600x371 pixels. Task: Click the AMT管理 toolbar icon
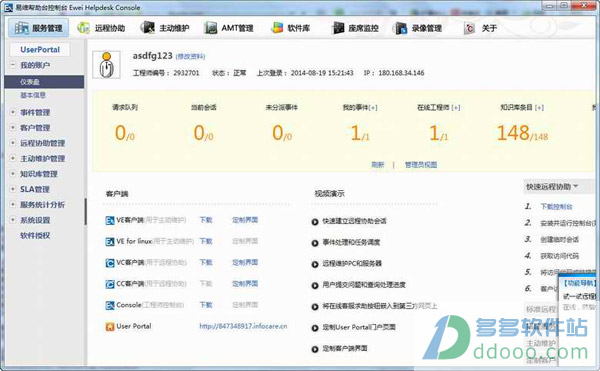click(x=210, y=28)
